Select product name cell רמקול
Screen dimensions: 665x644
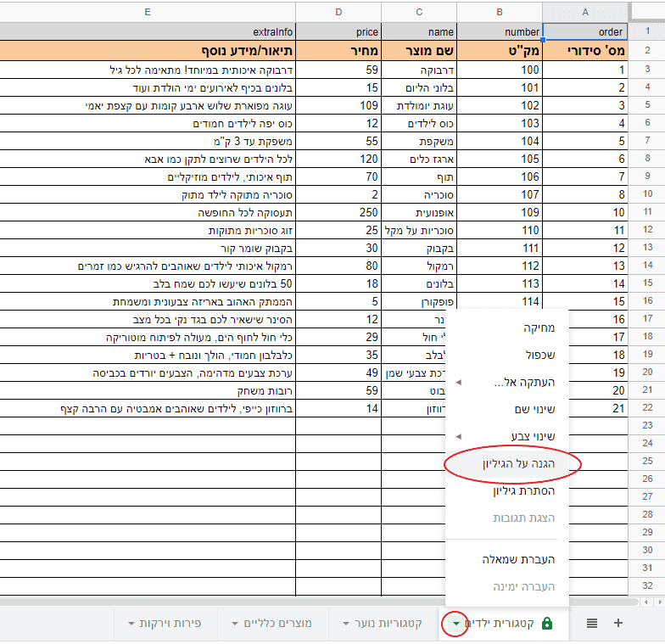click(x=419, y=266)
